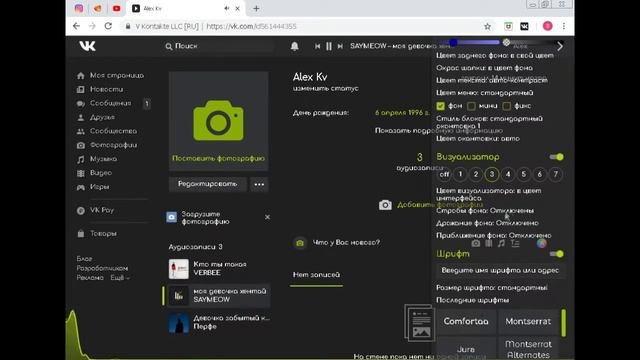Open a new browser tab
This screenshot has width=640, height=360.
coord(256,8)
